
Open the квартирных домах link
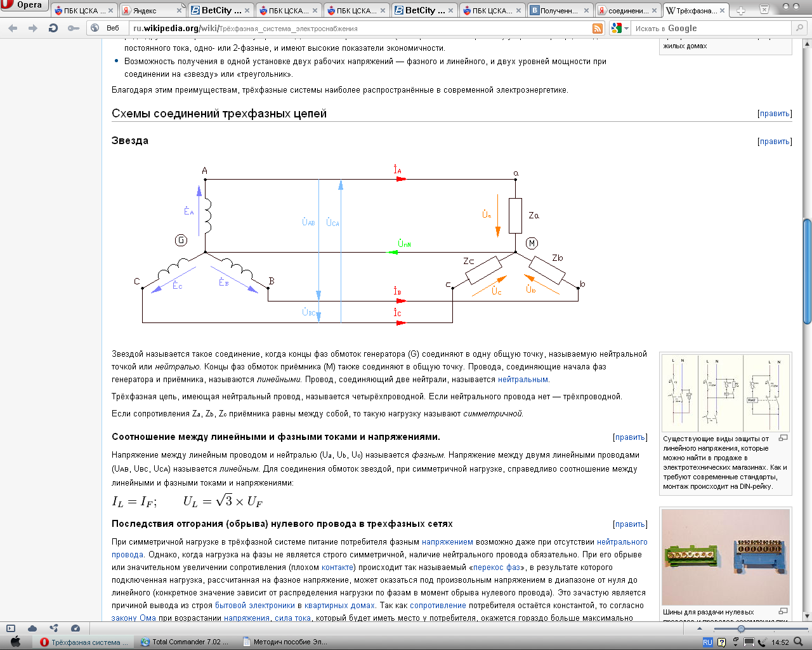(x=340, y=606)
